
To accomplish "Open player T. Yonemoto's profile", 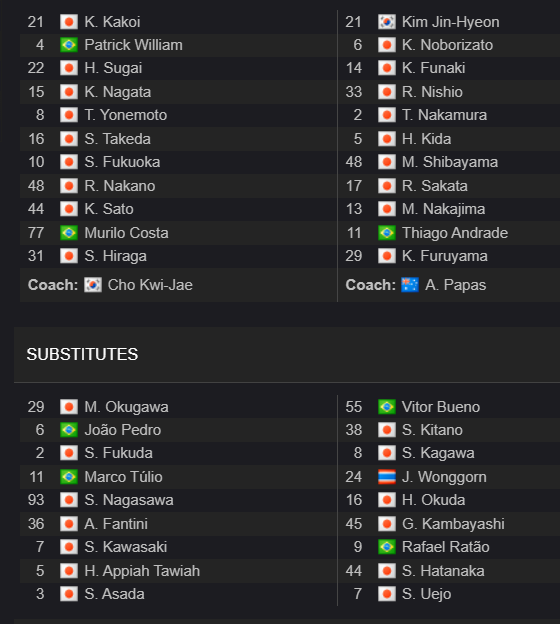I will click(x=126, y=115).
